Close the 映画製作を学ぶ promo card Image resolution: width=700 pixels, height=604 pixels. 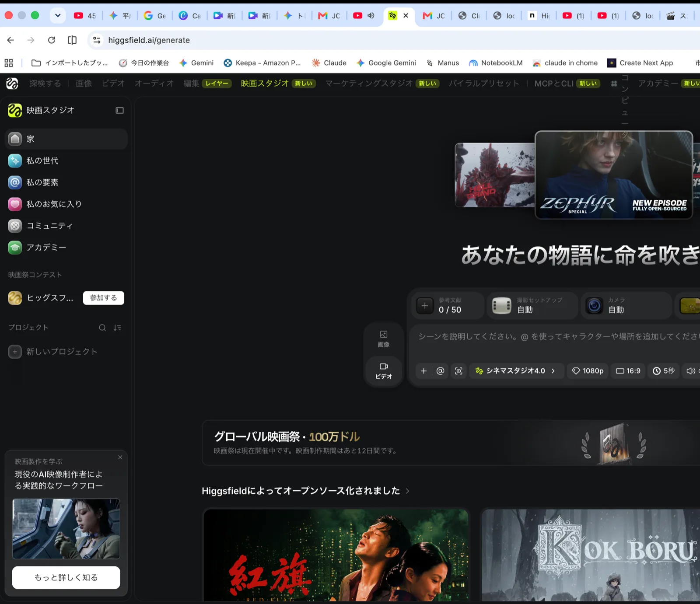coord(120,457)
